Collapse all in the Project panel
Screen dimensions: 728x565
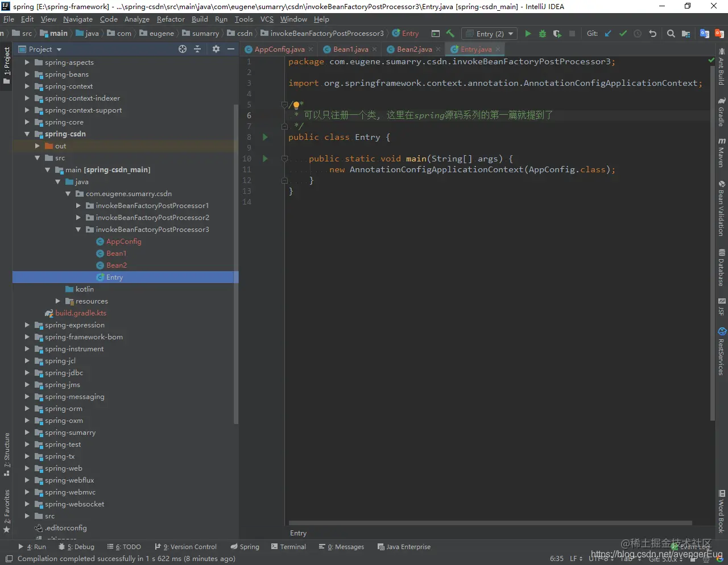[x=197, y=49]
